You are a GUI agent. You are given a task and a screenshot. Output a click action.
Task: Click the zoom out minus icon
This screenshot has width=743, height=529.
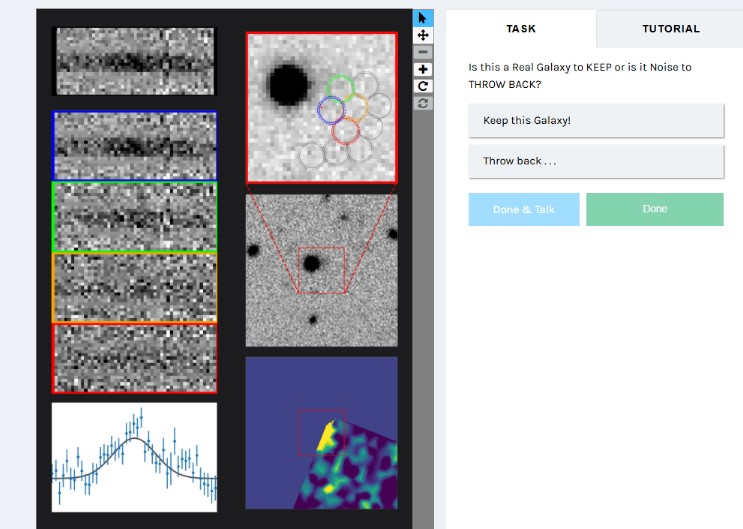pyautogui.click(x=423, y=52)
